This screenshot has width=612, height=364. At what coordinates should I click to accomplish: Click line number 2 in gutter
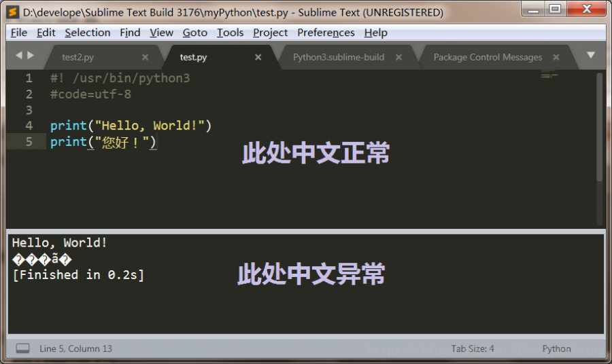coord(29,94)
